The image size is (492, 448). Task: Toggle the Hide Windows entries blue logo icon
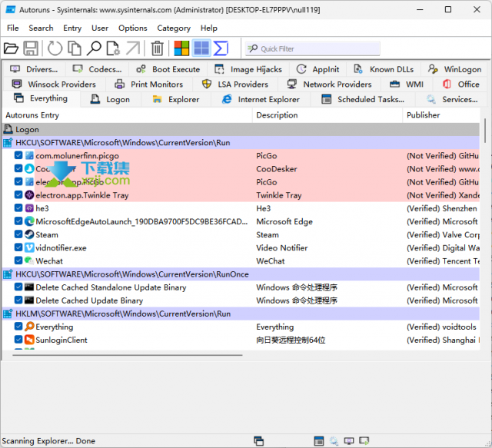(201, 48)
